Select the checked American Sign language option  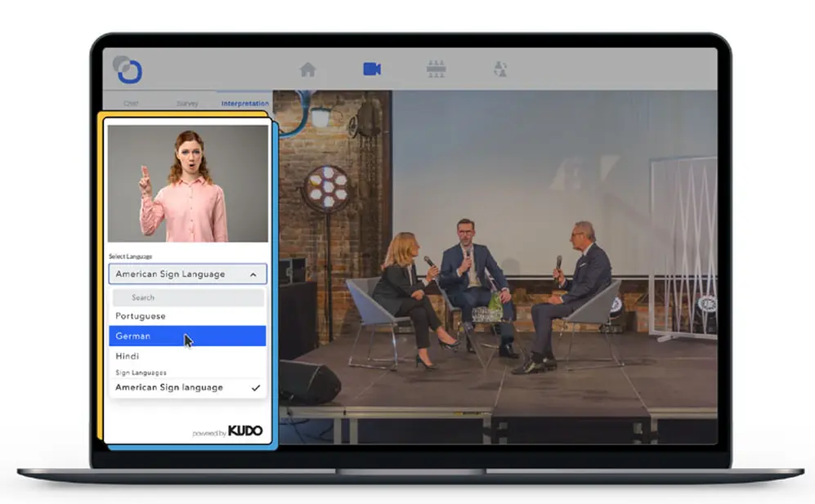[188, 388]
